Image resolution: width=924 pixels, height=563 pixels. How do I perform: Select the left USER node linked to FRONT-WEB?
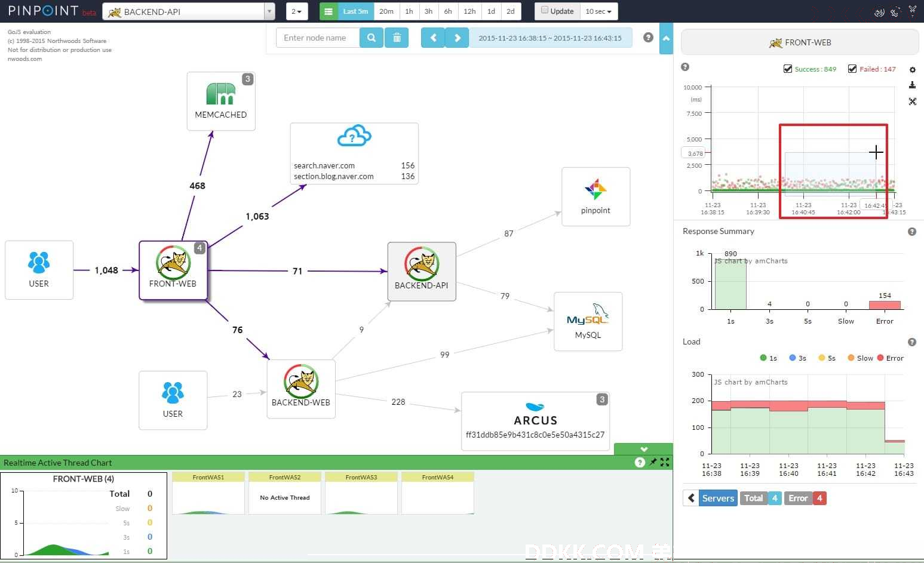tap(39, 270)
